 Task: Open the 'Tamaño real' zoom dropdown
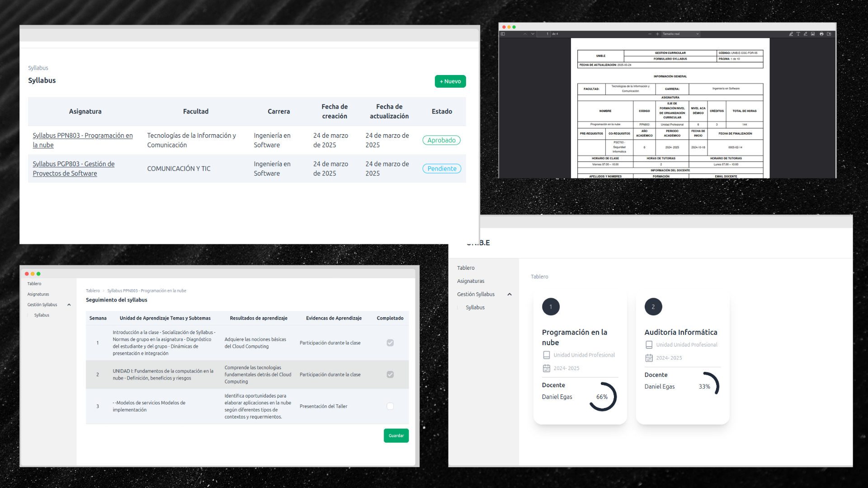click(680, 34)
